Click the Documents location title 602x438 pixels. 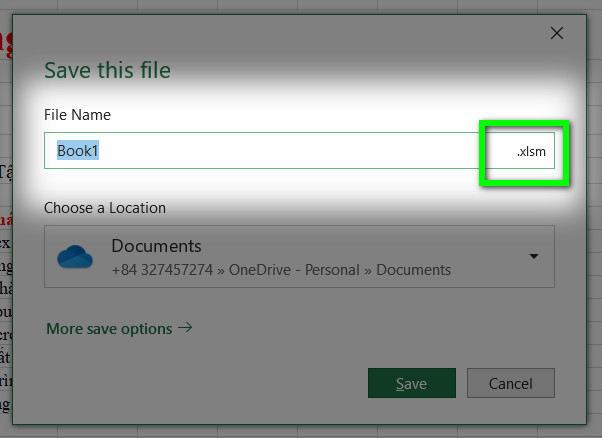tap(156, 246)
